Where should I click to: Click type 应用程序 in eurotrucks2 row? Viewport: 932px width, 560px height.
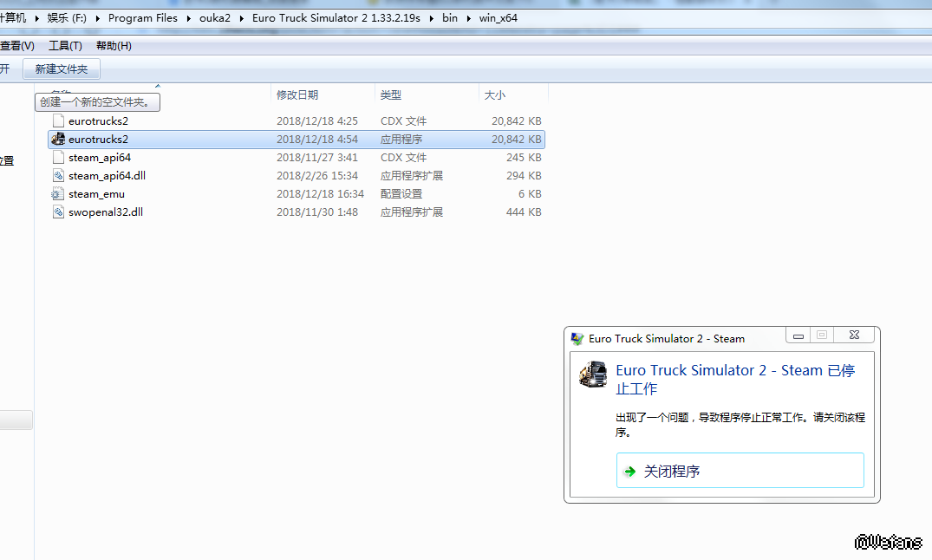(x=401, y=139)
